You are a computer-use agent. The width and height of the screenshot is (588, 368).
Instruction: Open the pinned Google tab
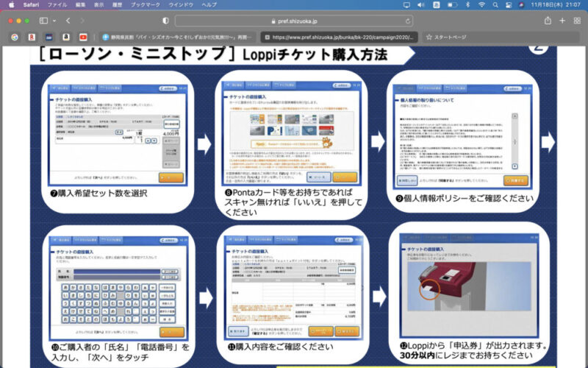pyautogui.click(x=15, y=38)
